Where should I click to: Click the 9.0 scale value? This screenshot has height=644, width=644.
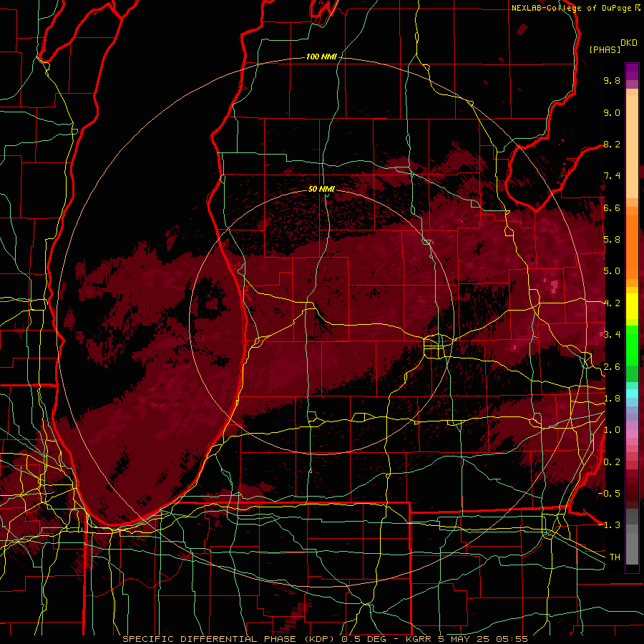(x=612, y=112)
